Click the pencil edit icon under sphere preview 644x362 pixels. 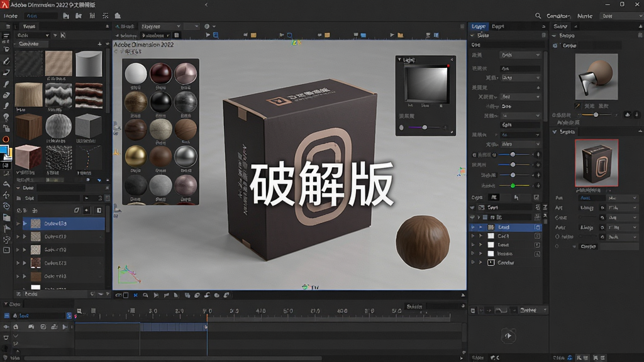click(577, 106)
